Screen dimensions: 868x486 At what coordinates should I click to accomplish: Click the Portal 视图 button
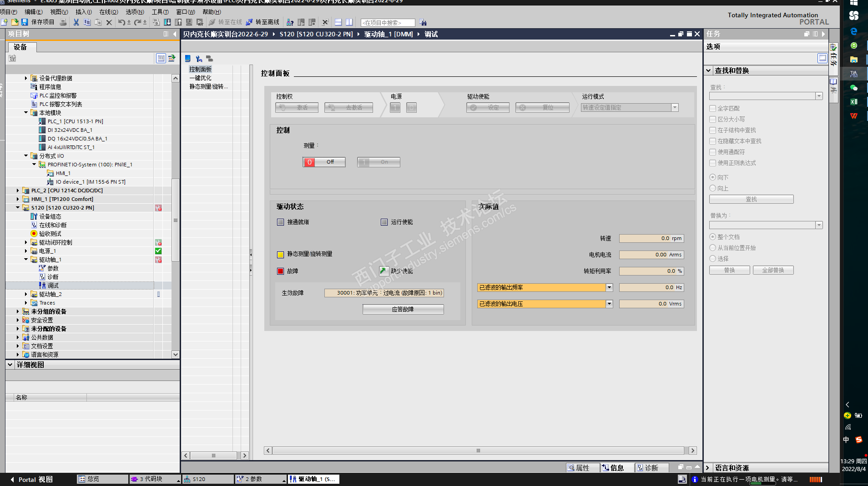(x=31, y=479)
